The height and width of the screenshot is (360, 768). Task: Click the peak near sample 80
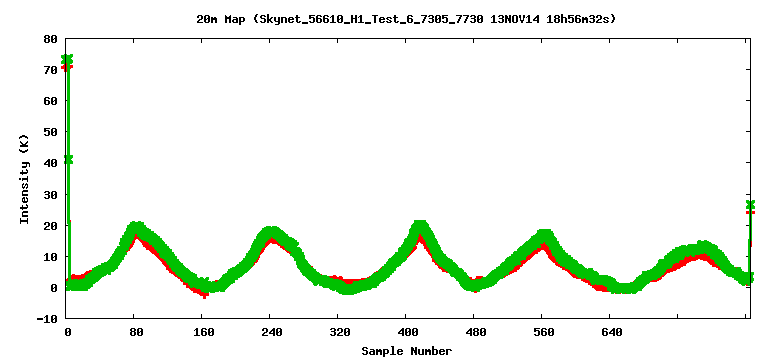137,228
